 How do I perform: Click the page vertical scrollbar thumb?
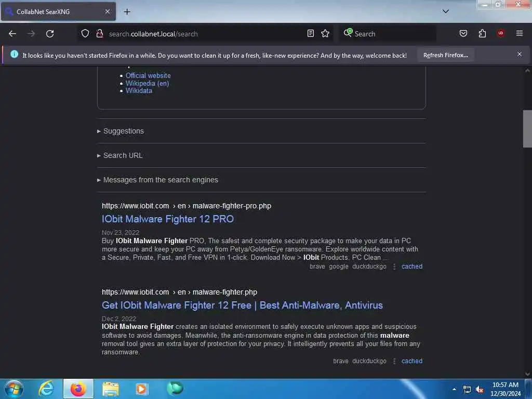pos(527,129)
